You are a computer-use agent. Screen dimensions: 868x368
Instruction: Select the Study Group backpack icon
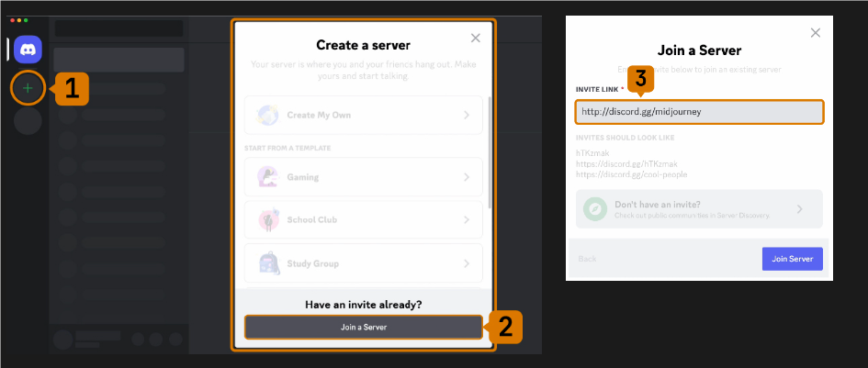269,263
